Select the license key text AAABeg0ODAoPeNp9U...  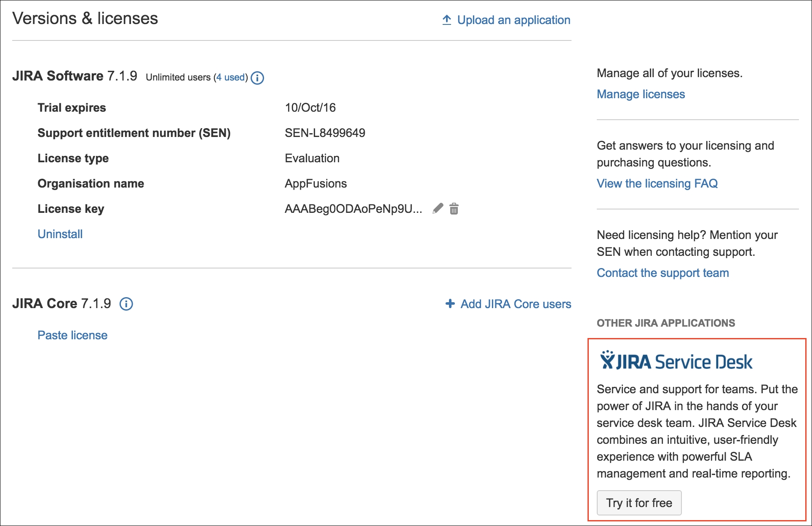[353, 209]
